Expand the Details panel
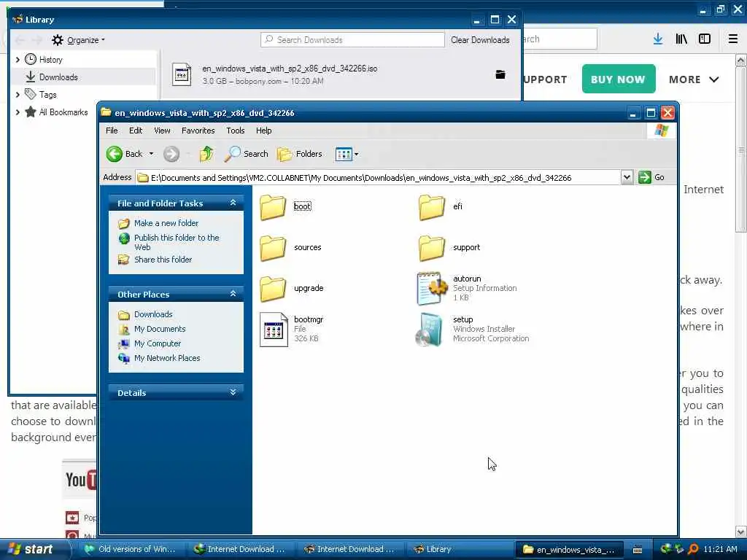The height and width of the screenshot is (560, 747). tap(233, 392)
